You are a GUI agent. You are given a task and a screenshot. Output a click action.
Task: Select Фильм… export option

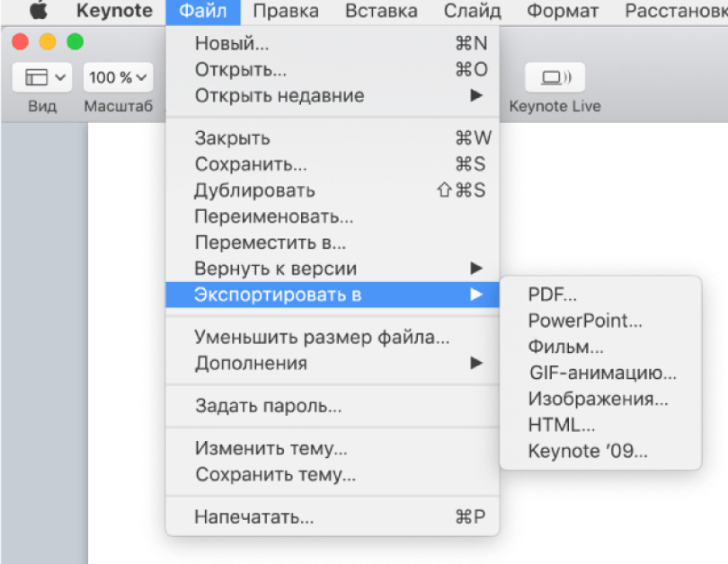[600, 347]
